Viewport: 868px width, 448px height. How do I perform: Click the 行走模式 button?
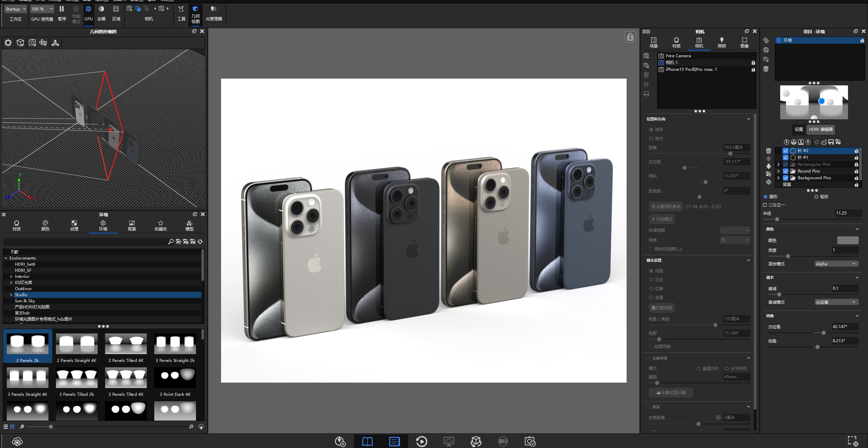tap(662, 219)
